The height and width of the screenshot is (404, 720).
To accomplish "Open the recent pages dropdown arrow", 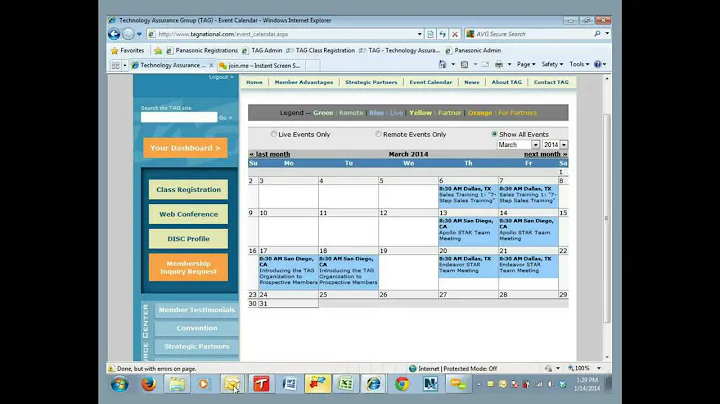I will [139, 34].
